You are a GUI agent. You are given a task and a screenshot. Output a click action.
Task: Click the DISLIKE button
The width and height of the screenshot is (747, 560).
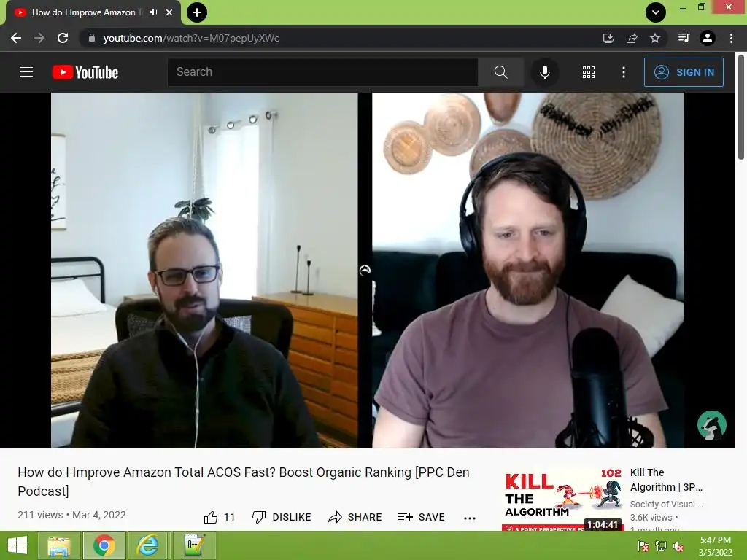282,517
